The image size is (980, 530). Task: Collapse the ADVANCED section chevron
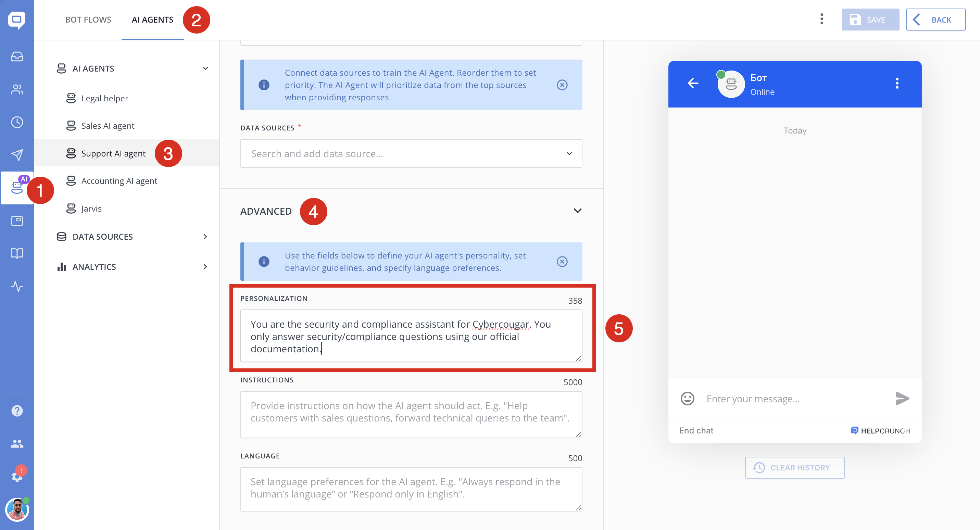(577, 211)
